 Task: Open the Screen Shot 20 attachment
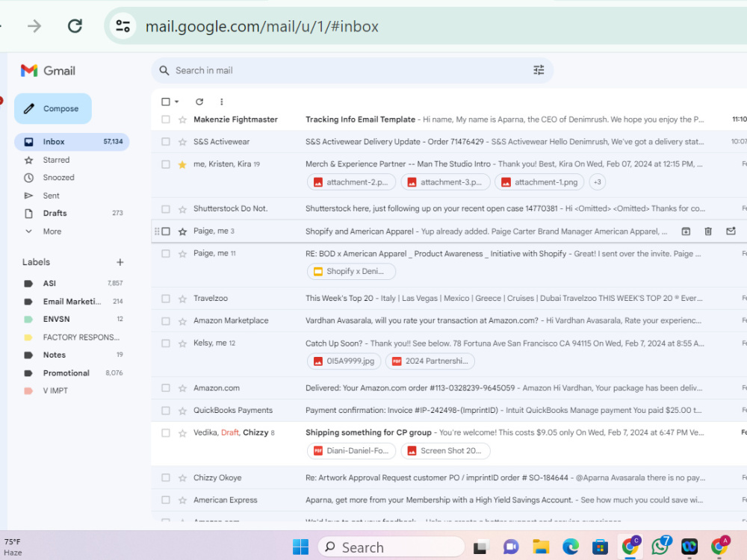445,450
